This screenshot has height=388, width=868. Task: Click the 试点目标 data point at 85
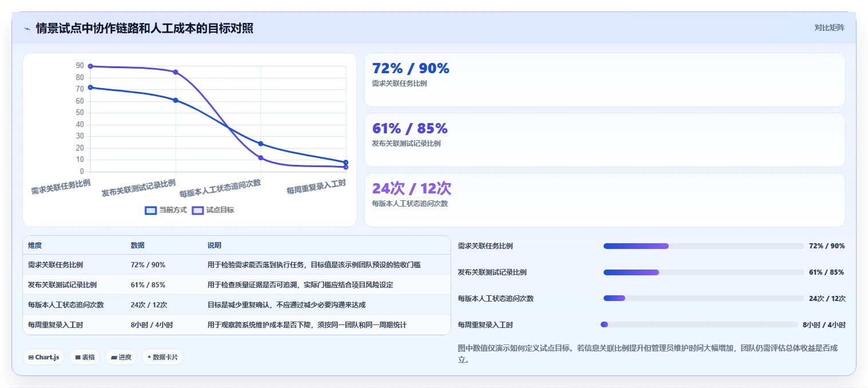click(175, 72)
